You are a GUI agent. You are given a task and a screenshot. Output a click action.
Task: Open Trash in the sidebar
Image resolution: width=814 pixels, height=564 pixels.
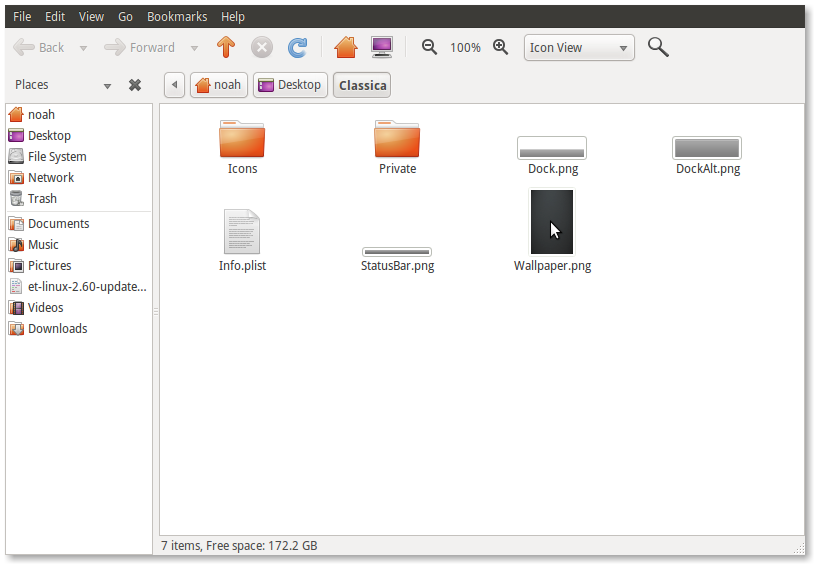(79, 198)
